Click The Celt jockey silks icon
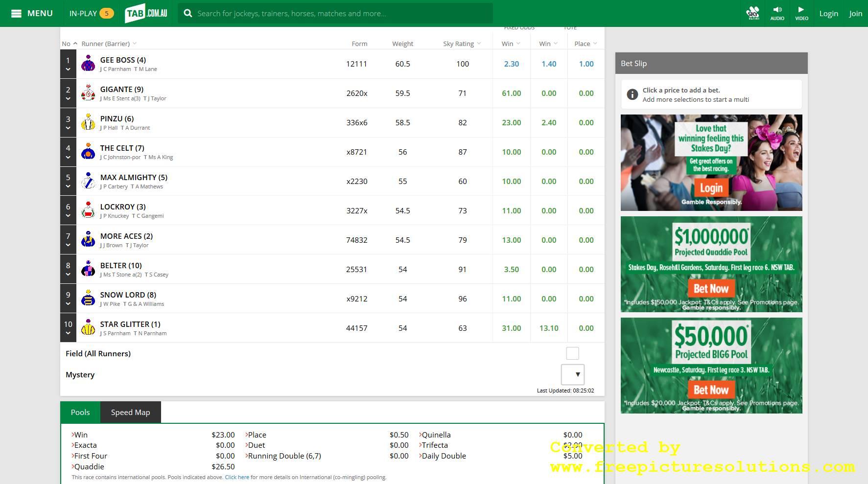This screenshot has height=484, width=868. [x=88, y=152]
